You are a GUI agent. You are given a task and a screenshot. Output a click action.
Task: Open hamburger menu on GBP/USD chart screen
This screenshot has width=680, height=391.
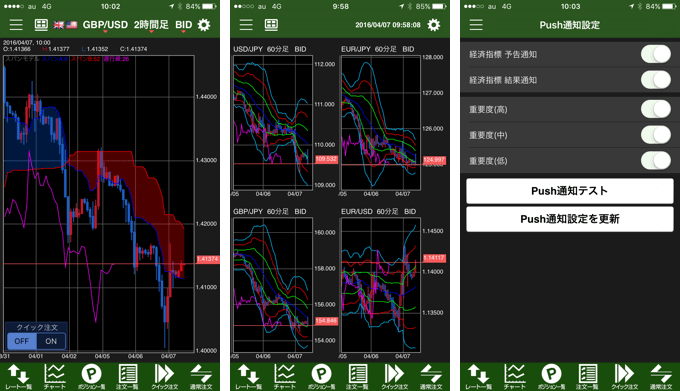click(x=16, y=25)
